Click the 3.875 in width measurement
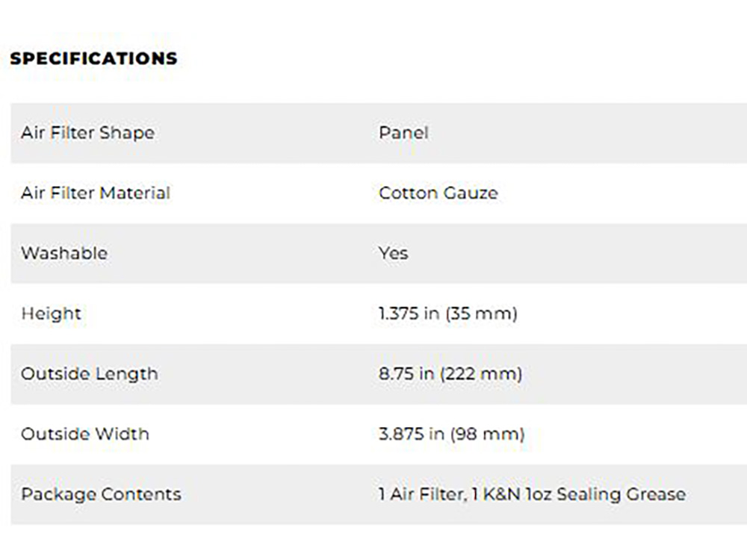Image resolution: width=747 pixels, height=560 pixels. [x=409, y=434]
